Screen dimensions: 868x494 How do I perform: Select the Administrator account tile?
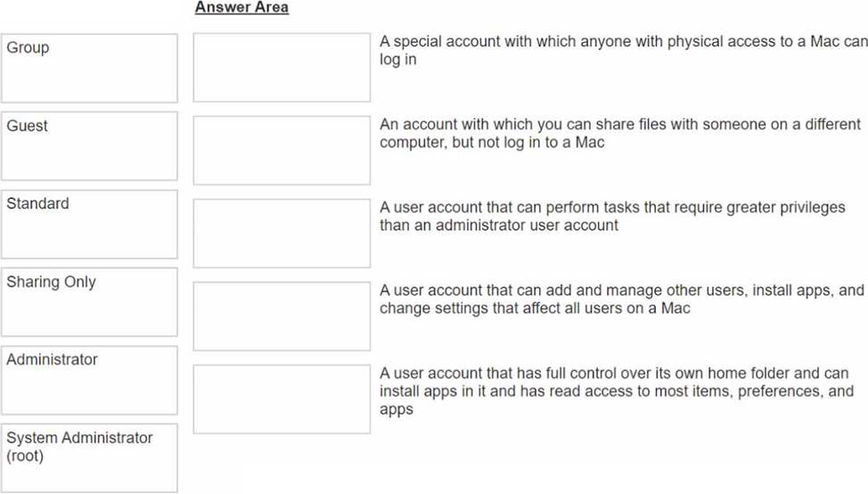[x=89, y=381]
